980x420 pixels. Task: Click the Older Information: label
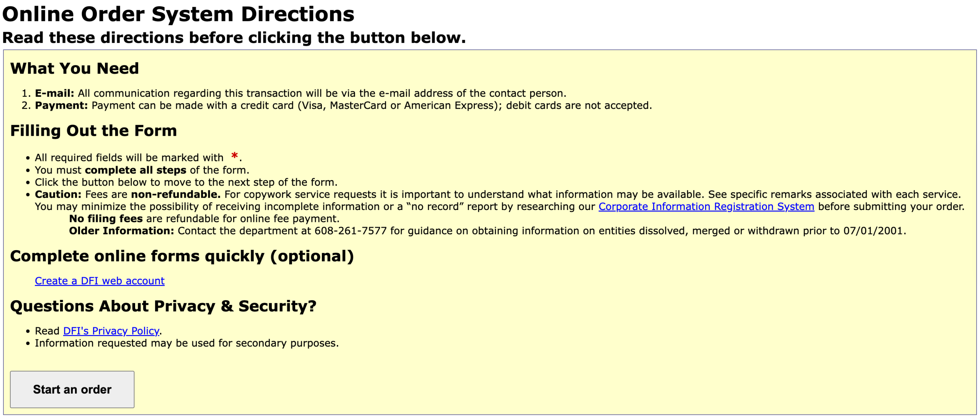click(x=121, y=231)
